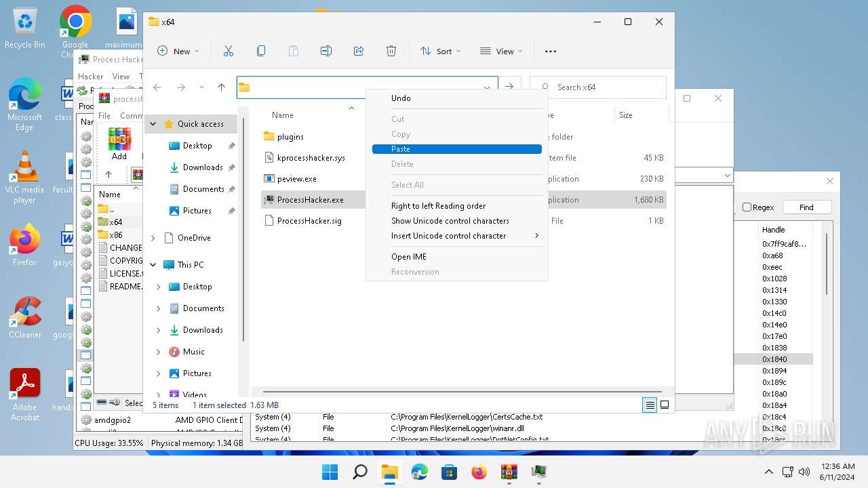Click the Add button in WinRAR toolbar
The width and height of the screenshot is (868, 488).
click(119, 144)
